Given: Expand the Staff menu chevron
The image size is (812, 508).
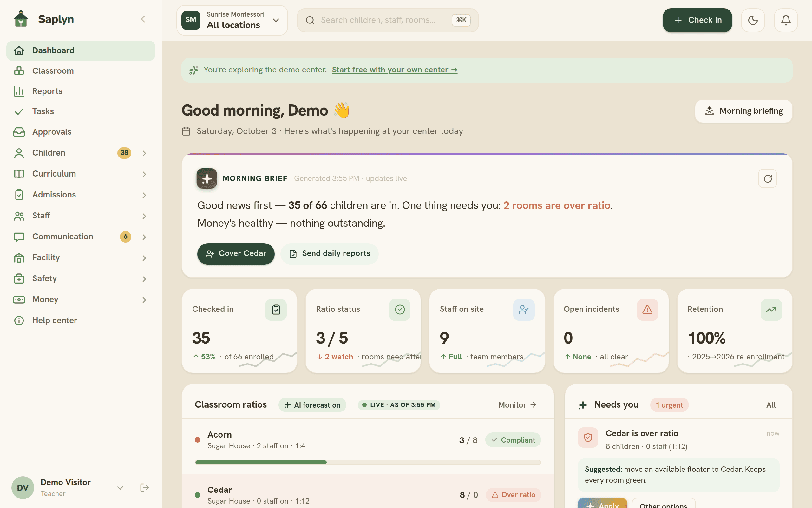Looking at the screenshot, I should (144, 216).
